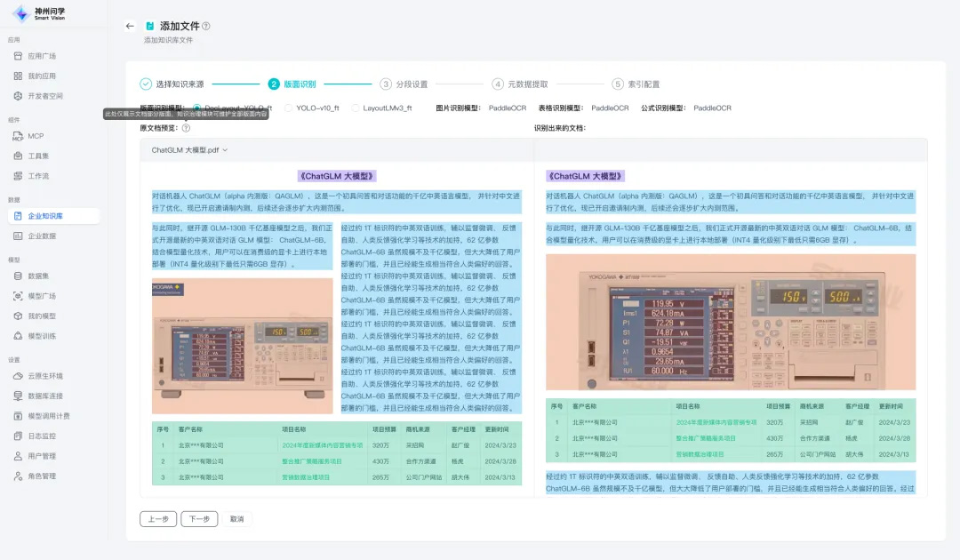Go to 工具集 in the sidebar
The image size is (960, 560).
coord(38,156)
